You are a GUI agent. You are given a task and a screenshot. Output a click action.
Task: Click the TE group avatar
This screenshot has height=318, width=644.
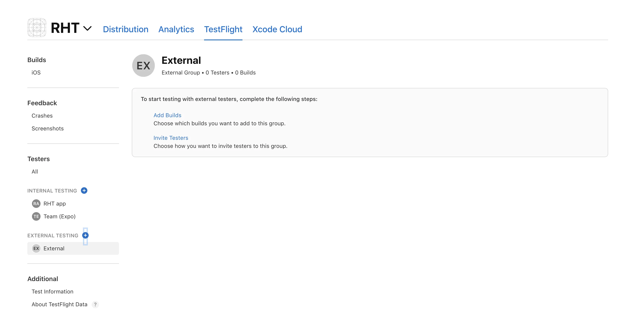tap(36, 216)
